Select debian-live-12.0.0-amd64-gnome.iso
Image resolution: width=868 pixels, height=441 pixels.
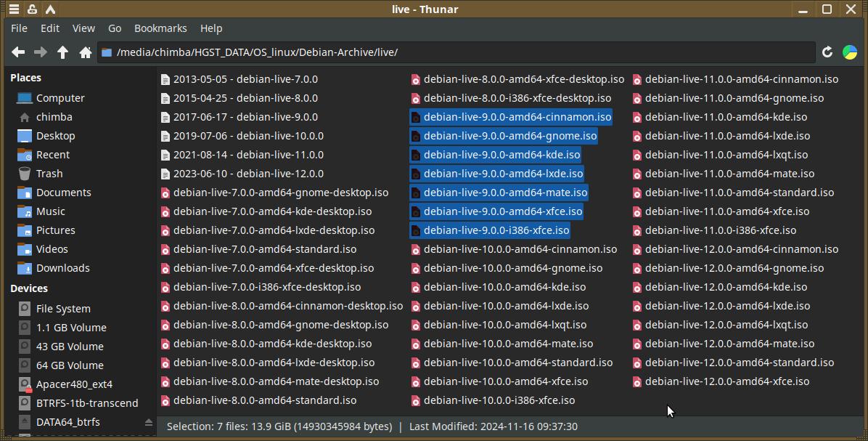coord(728,267)
